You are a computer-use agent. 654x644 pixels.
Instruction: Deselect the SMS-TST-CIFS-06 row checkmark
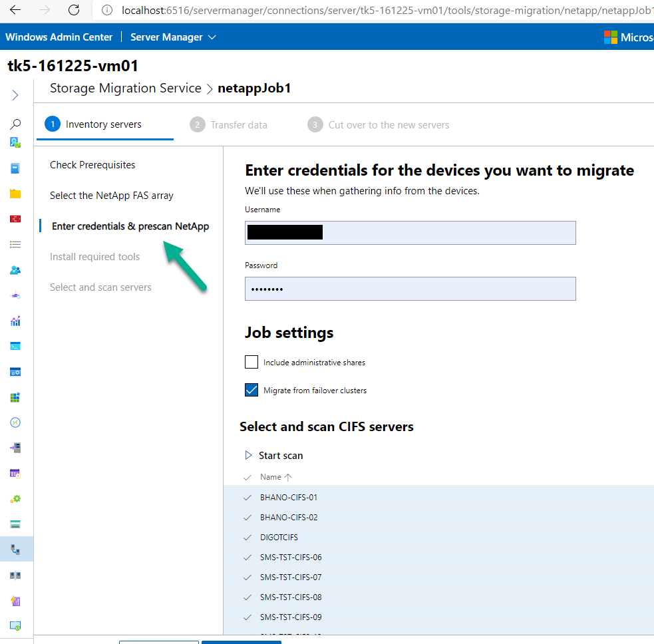(x=247, y=558)
